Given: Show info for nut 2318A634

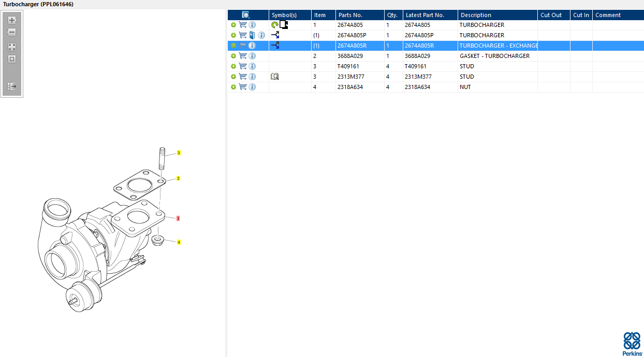Looking at the screenshot, I should click(x=252, y=87).
